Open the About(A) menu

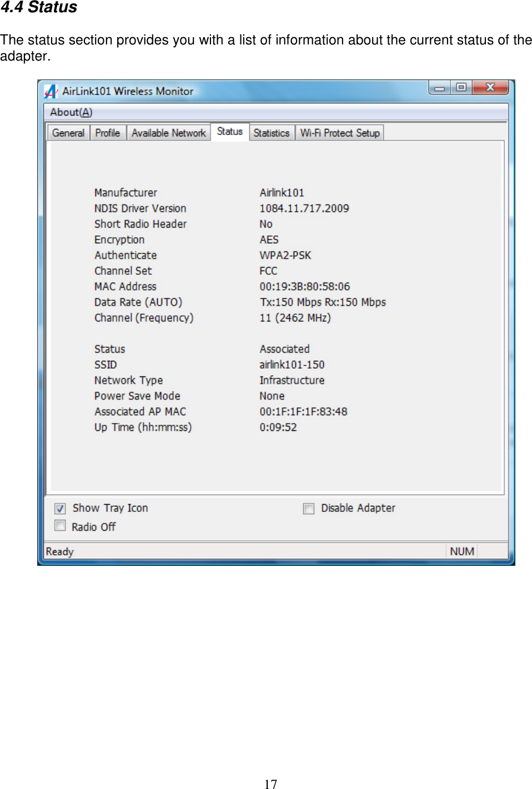pos(71,112)
